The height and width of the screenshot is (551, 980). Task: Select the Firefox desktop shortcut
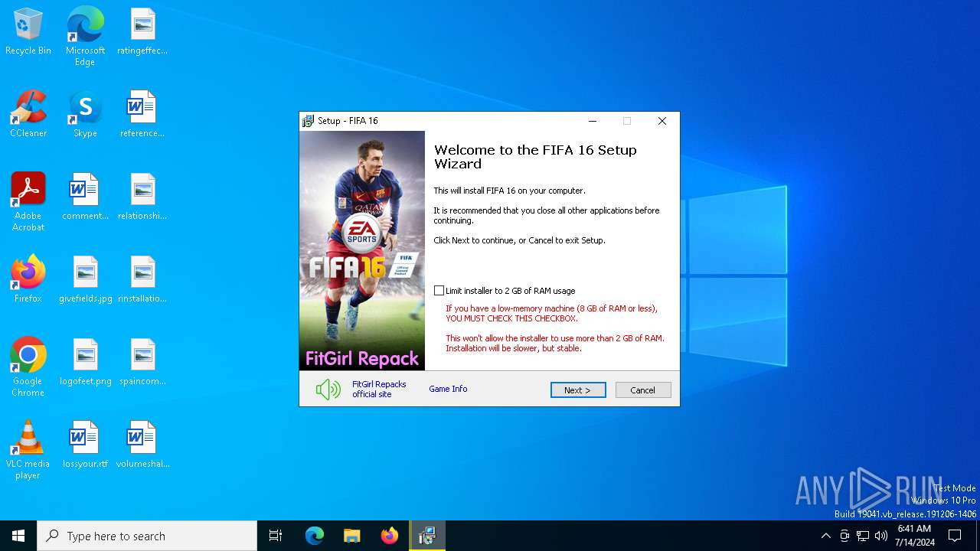click(x=28, y=280)
